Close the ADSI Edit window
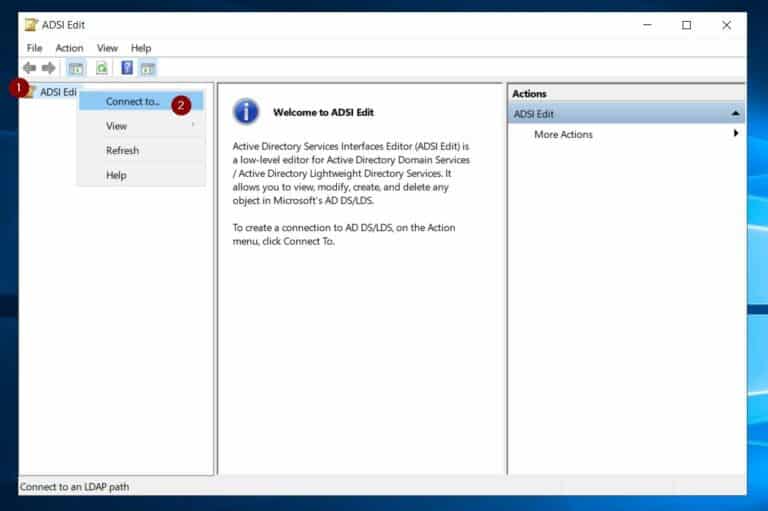Image resolution: width=768 pixels, height=511 pixels. click(726, 24)
